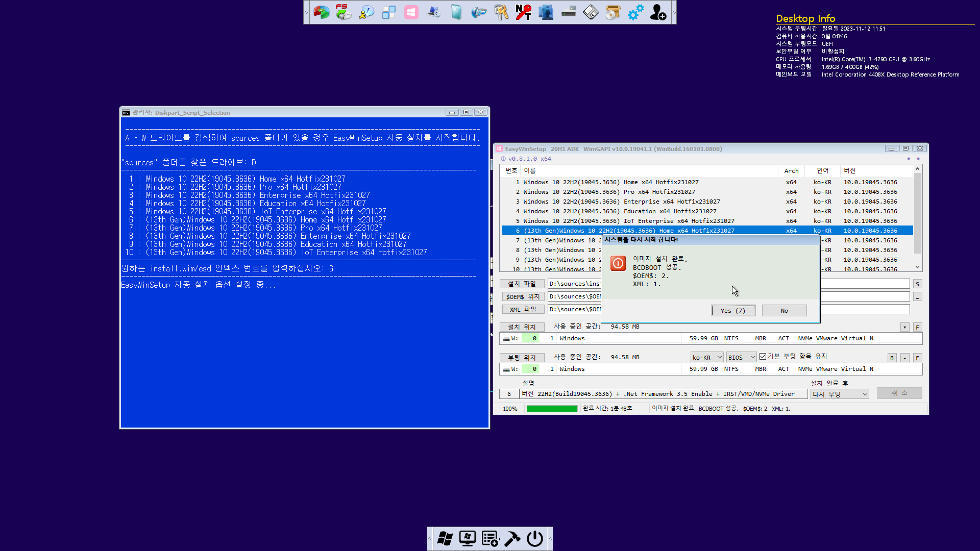Launch the blue imaging disc icon in top dock

point(479,12)
